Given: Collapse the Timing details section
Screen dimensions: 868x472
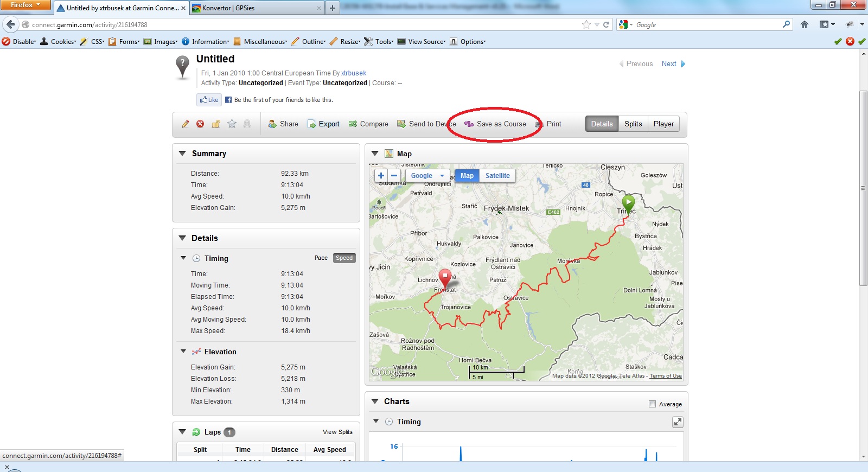Looking at the screenshot, I should point(183,258).
